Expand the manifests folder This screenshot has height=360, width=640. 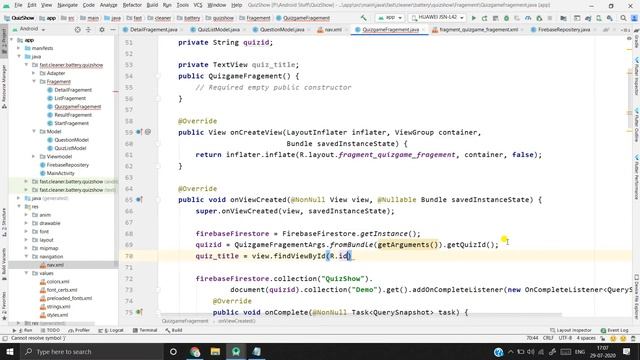click(19, 48)
